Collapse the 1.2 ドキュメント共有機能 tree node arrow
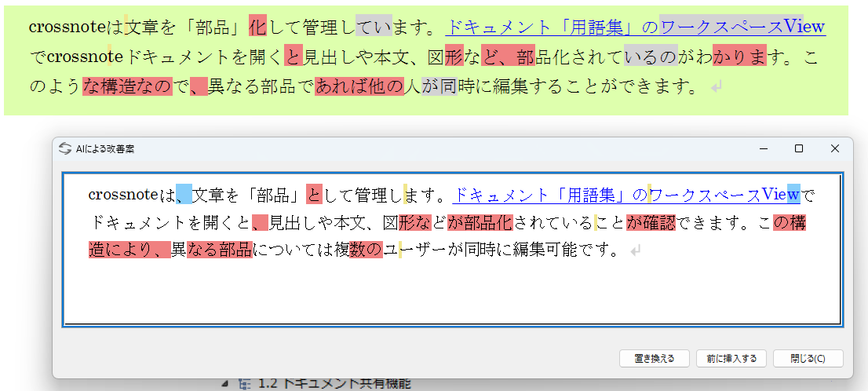 [224, 383]
